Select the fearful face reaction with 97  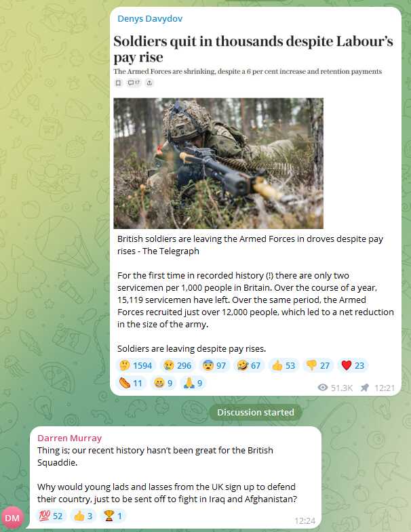[x=215, y=365]
